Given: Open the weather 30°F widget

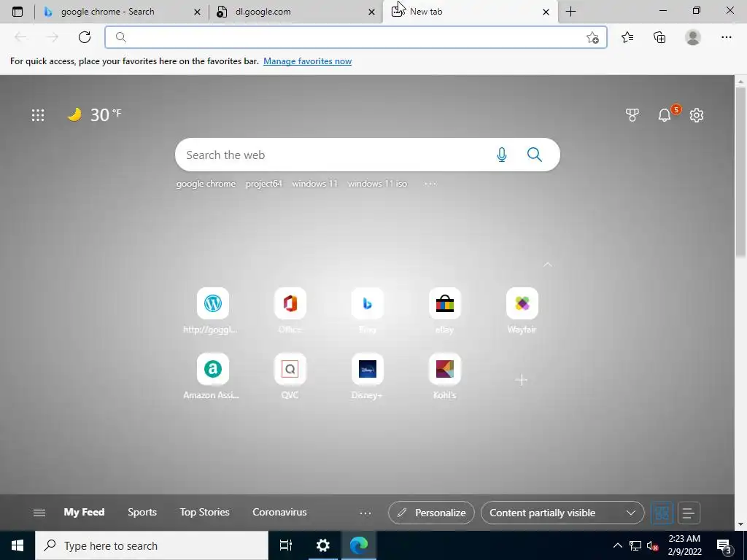Looking at the screenshot, I should click(94, 114).
